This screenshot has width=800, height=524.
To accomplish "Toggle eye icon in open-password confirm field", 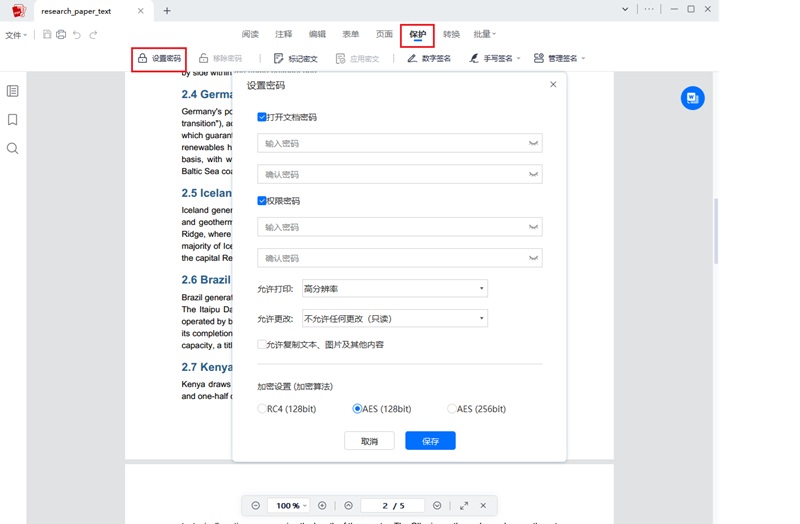I will point(533,174).
